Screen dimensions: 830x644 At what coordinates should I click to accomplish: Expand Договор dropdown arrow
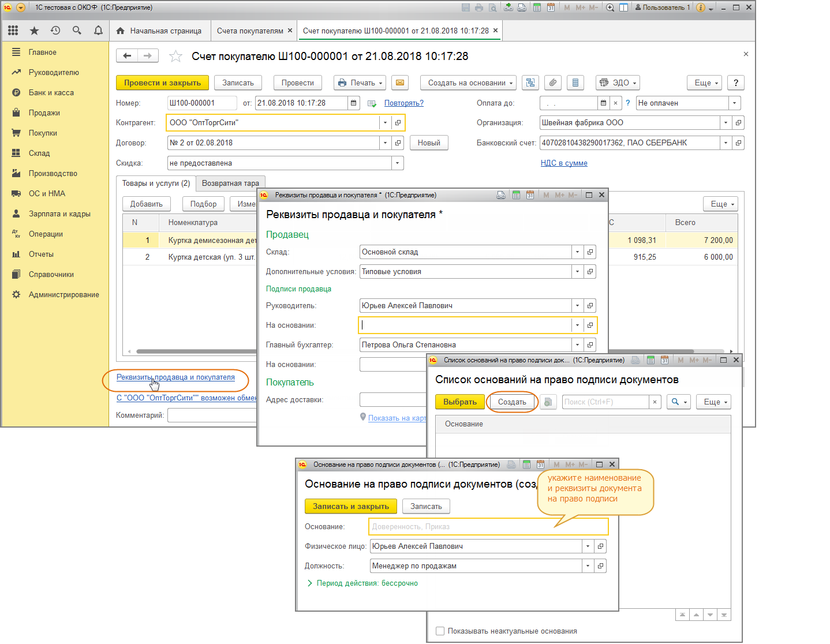point(385,143)
